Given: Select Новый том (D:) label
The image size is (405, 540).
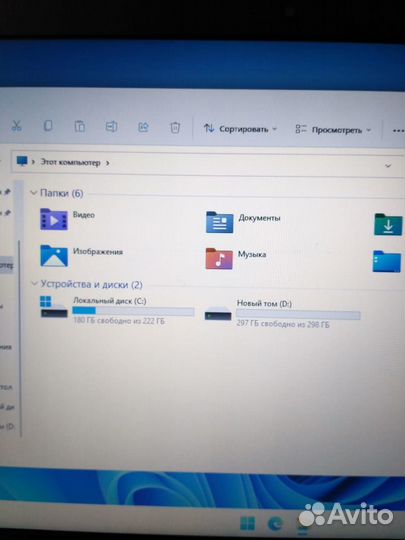Looking at the screenshot, I should point(264,303).
